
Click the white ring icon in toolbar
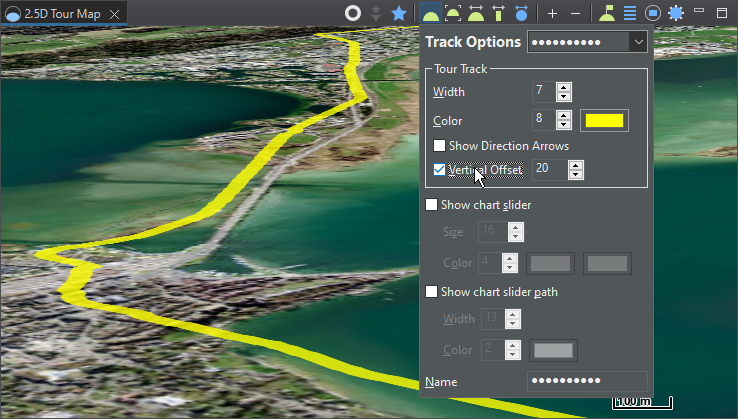[x=353, y=13]
